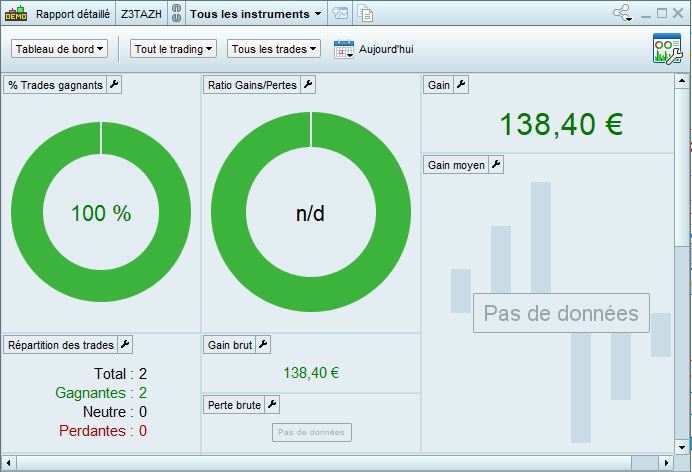Click the DEMO account icon
The width and height of the screenshot is (692, 472).
(16, 14)
